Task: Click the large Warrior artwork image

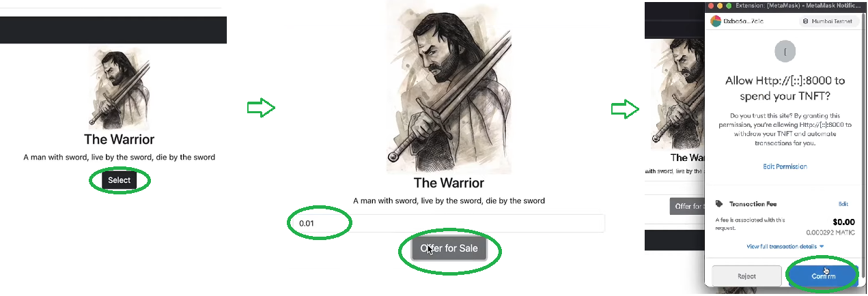Action: coord(449,87)
